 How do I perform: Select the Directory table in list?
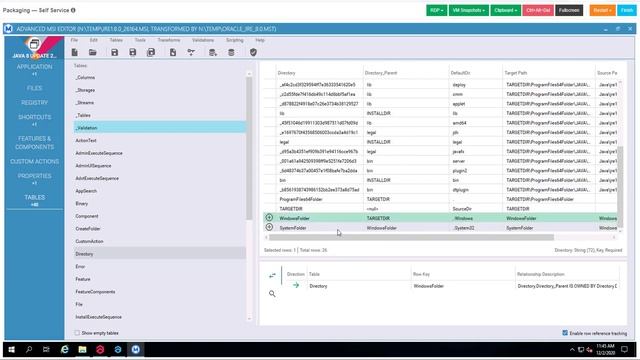[x=160, y=253]
